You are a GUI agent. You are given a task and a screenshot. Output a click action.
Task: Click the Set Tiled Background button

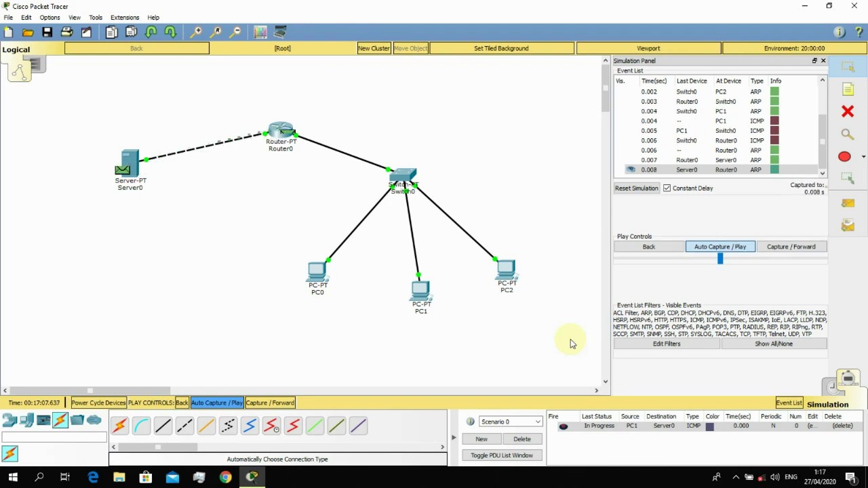501,48
